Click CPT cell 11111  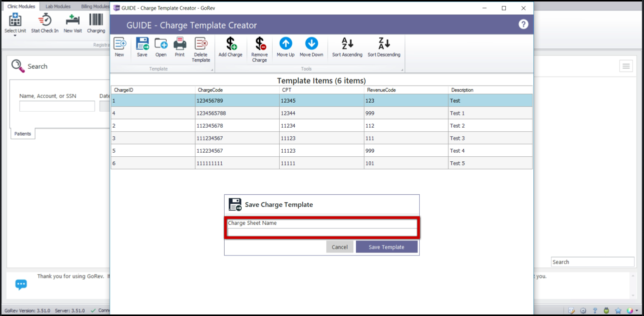click(321, 163)
